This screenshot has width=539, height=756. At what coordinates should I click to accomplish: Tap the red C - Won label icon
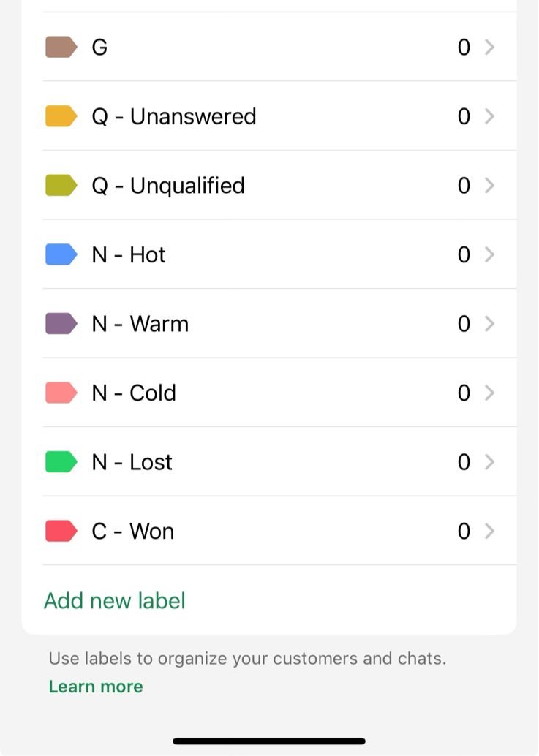point(61,531)
